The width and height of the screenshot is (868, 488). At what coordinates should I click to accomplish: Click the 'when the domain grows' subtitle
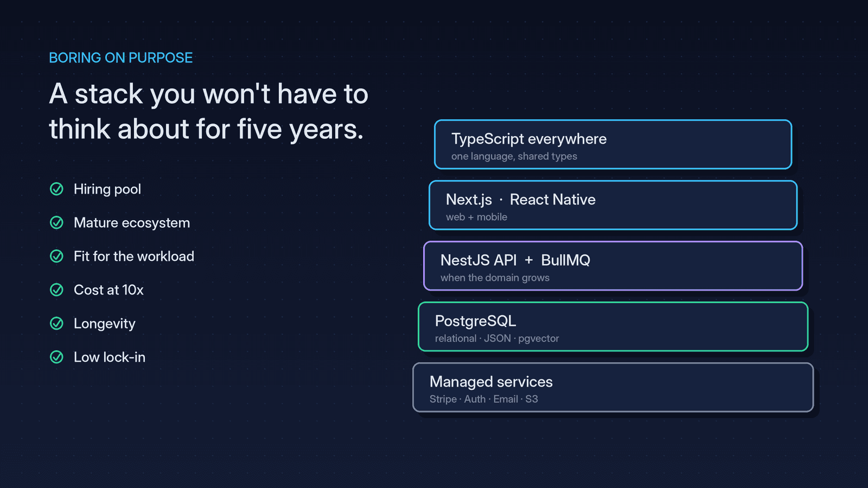click(495, 278)
